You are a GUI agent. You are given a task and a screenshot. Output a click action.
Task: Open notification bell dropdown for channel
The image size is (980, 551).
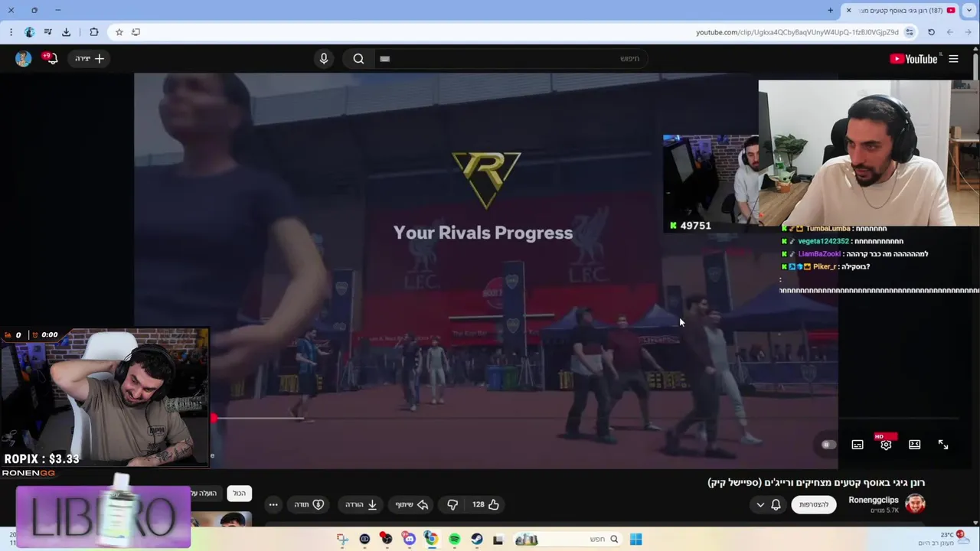(769, 504)
